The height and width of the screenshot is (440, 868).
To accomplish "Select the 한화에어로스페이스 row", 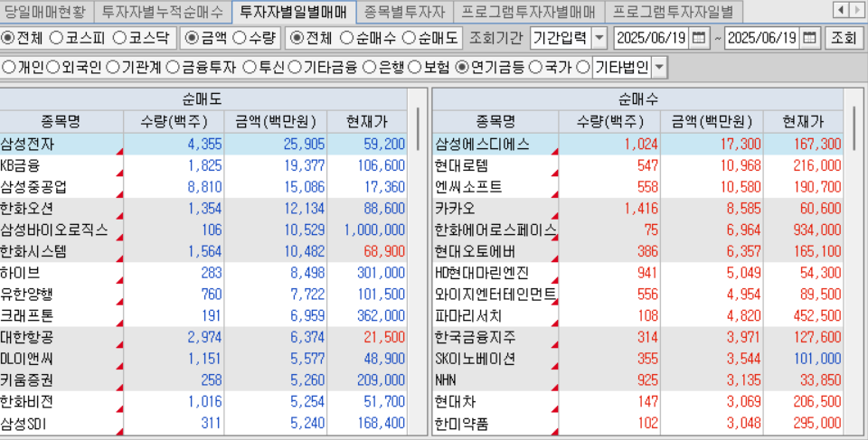I will (638, 230).
